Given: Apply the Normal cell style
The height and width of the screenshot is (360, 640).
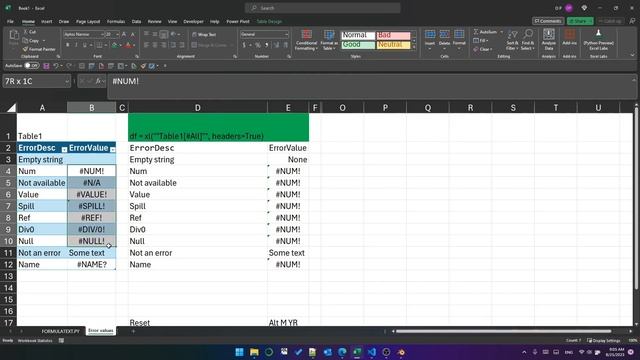Looking at the screenshot, I should point(358,36).
